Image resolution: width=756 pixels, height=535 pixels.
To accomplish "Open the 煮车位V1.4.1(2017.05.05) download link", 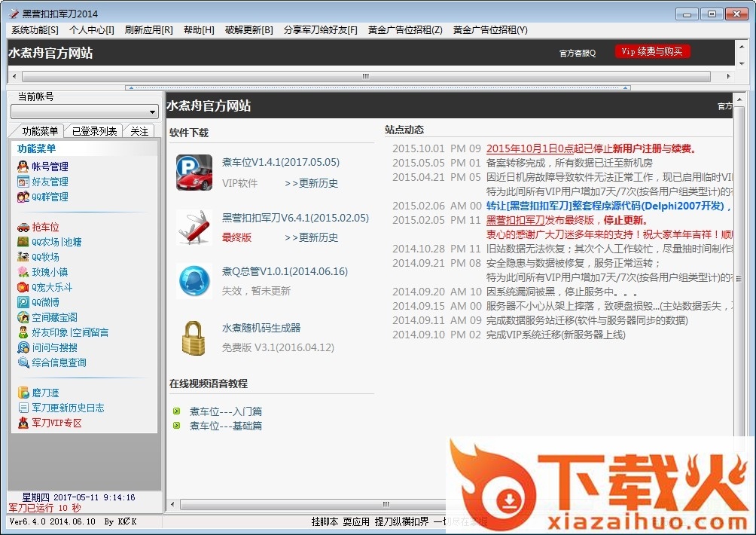I will (x=281, y=162).
